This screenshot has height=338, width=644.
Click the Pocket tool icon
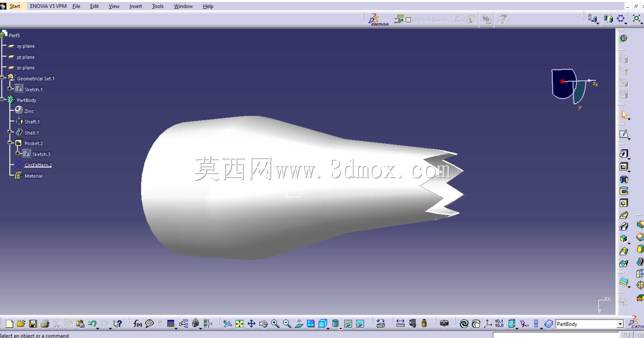[x=624, y=167]
